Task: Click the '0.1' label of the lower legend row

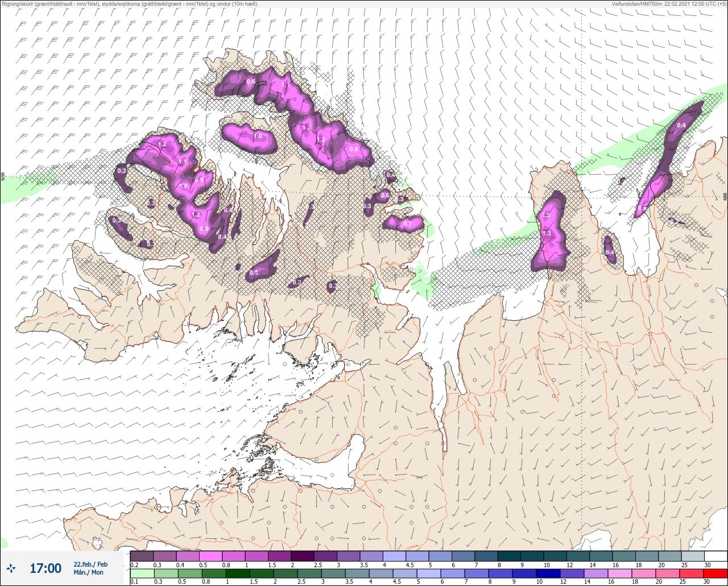Action: click(x=134, y=581)
